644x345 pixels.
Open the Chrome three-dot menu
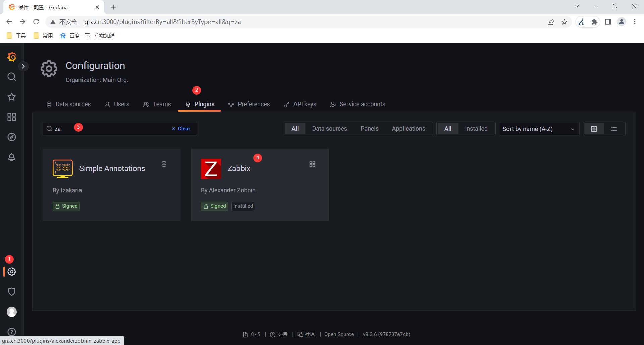(635, 22)
